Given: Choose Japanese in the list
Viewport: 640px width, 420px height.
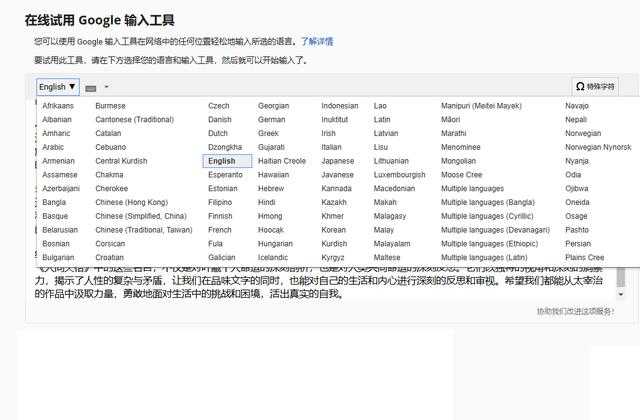Looking at the screenshot, I should click(338, 161).
